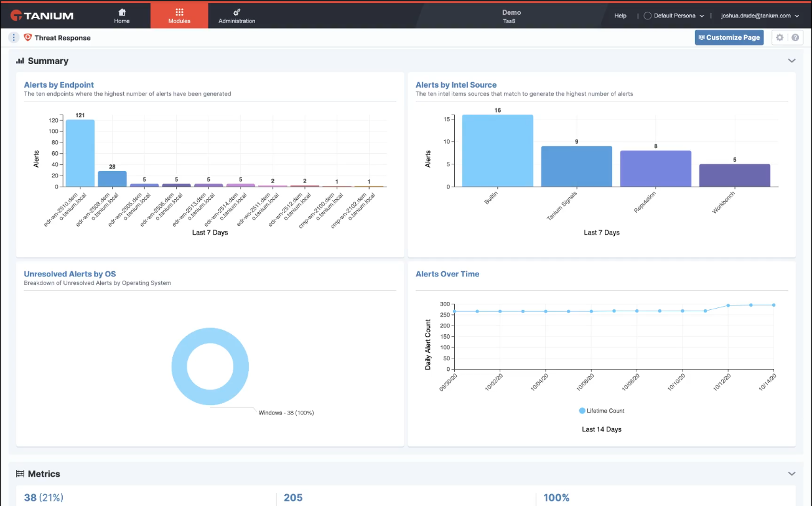This screenshot has width=812, height=506.
Task: Click the Metrics section icon
Action: pyautogui.click(x=20, y=474)
